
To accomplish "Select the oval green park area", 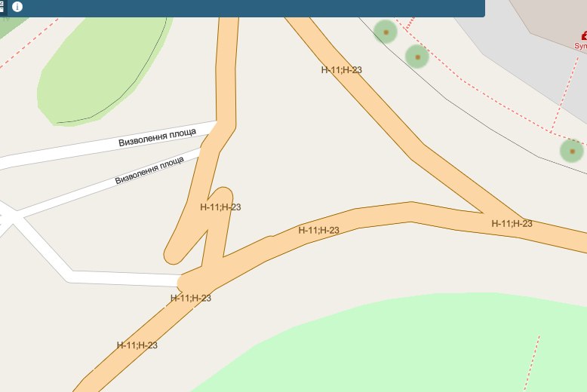I will point(101,71).
